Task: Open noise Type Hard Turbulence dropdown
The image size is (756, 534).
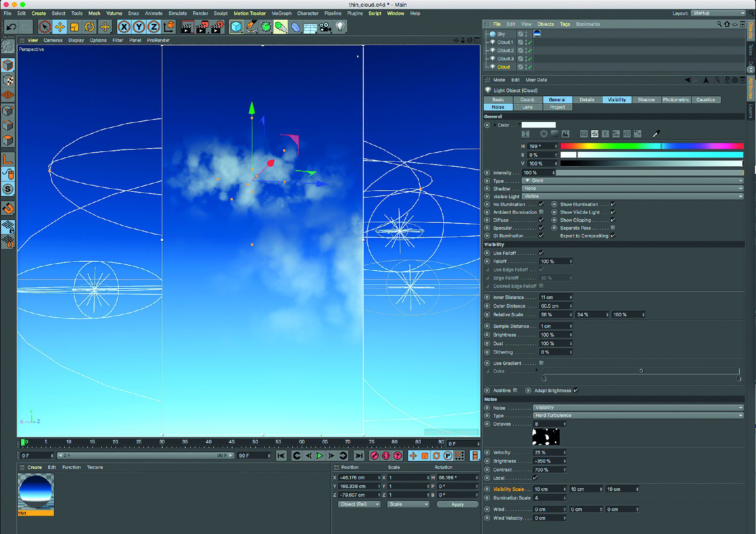Action: click(638, 415)
